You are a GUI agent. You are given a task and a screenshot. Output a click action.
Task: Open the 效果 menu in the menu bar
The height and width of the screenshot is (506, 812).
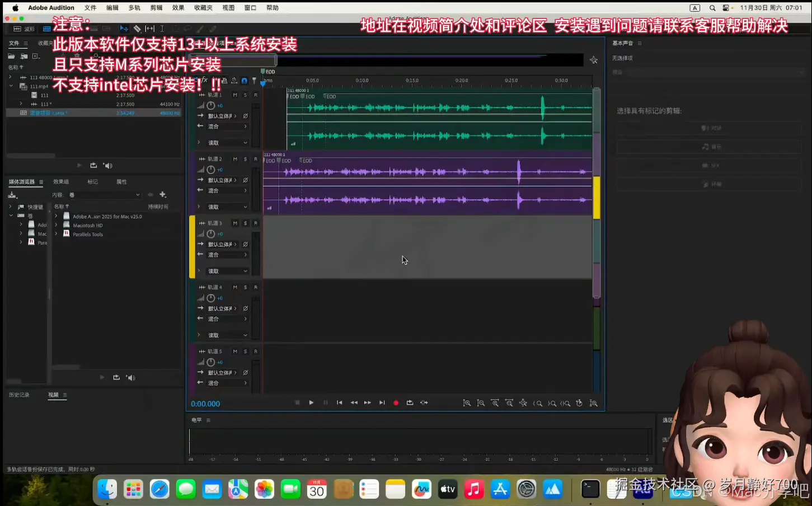pos(179,7)
